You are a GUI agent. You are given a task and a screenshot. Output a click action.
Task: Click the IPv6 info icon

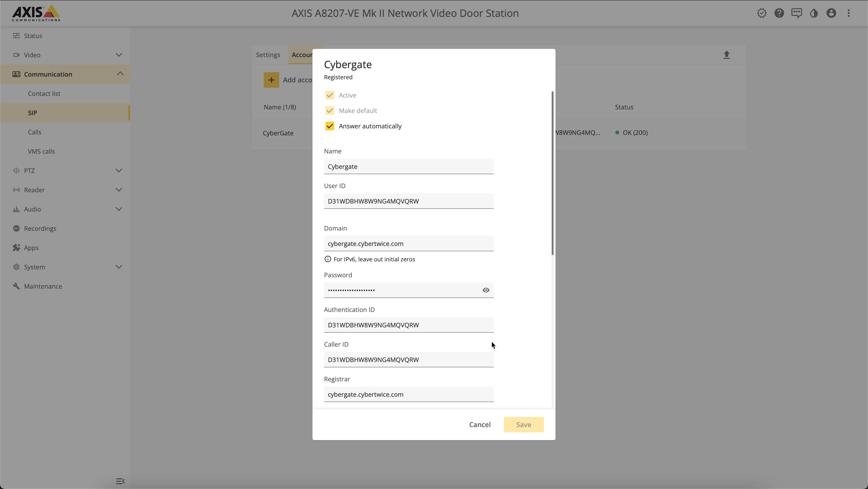(327, 259)
